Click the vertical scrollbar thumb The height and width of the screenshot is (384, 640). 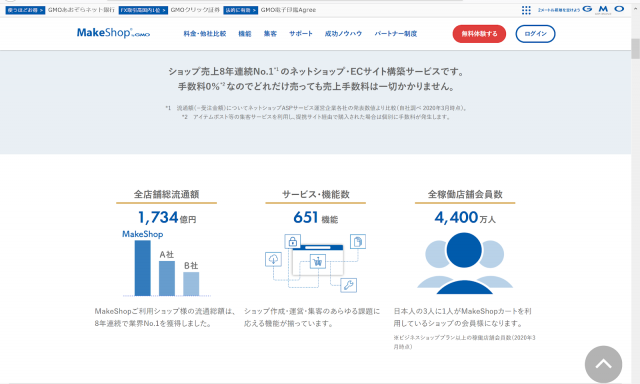636,49
